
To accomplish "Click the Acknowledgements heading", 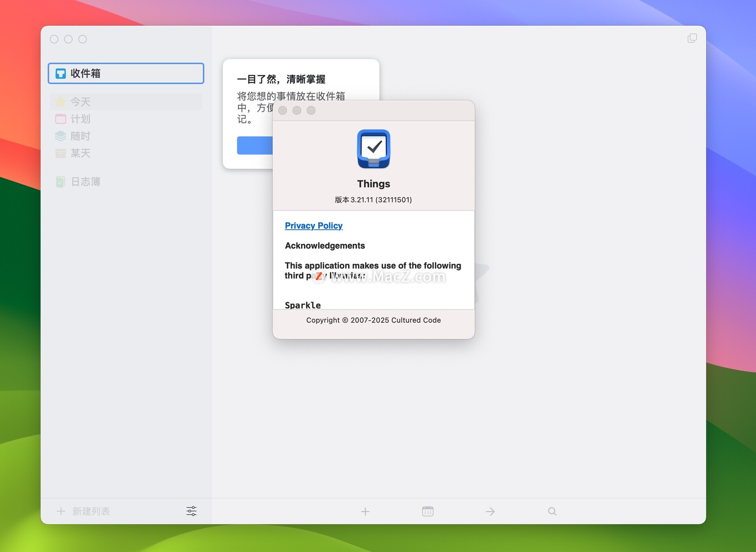I will click(325, 245).
